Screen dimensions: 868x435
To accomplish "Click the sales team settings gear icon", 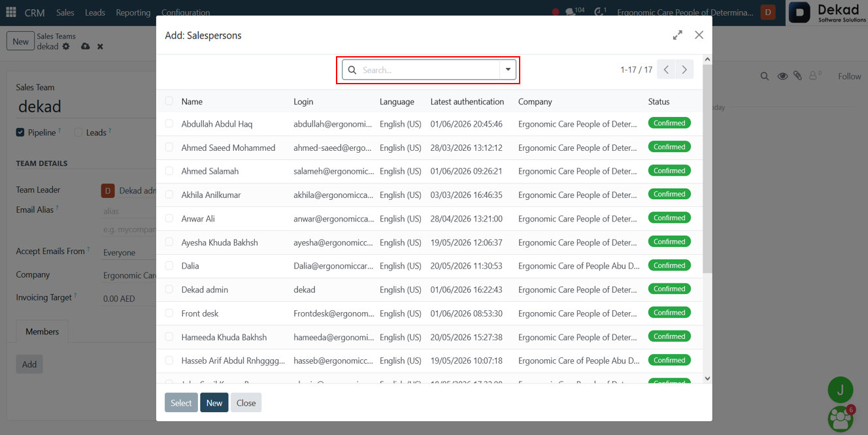I will click(66, 46).
